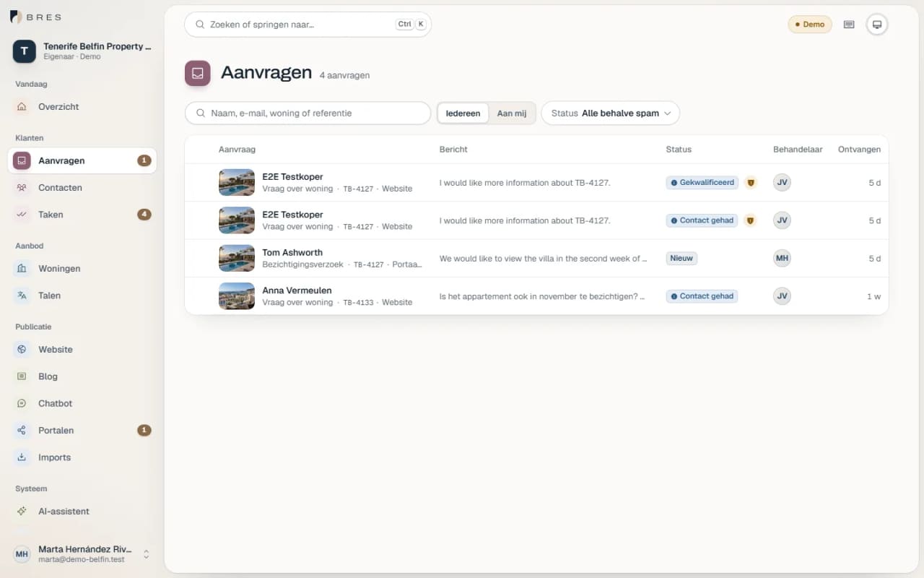Open the Tom Ashworth request
Image resolution: width=924 pixels, height=578 pixels.
[x=536, y=259]
